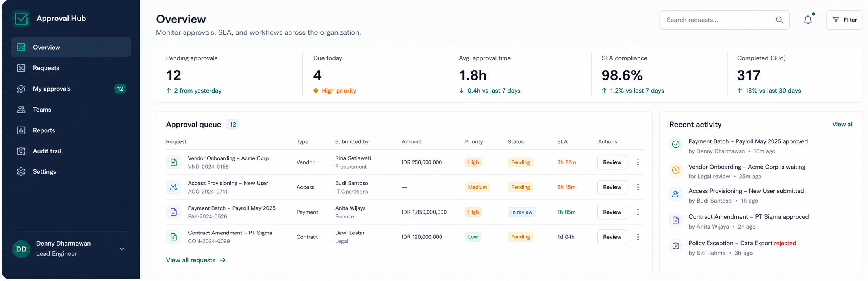The height and width of the screenshot is (281, 868).
Task: Click the High priority due today label
Action: 339,91
